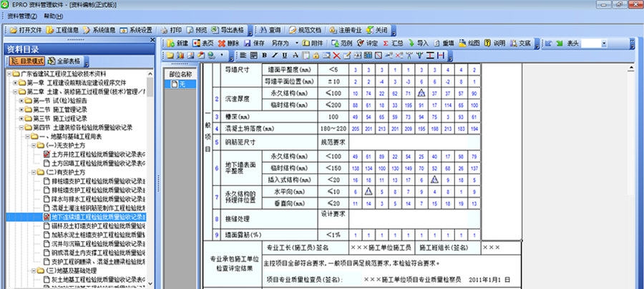The width and height of the screenshot is (644, 289).
Task: Open dropdown arrow next to 另存为
Action: [x=296, y=43]
